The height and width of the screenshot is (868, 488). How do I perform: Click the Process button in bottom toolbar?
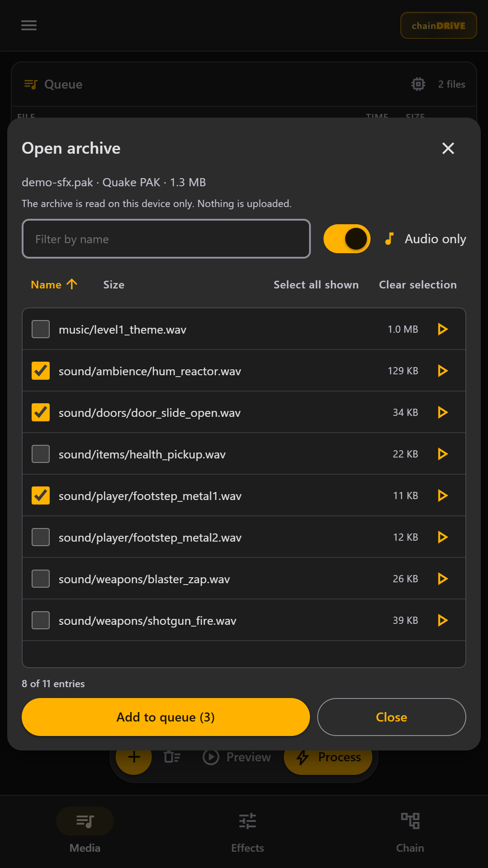(328, 761)
